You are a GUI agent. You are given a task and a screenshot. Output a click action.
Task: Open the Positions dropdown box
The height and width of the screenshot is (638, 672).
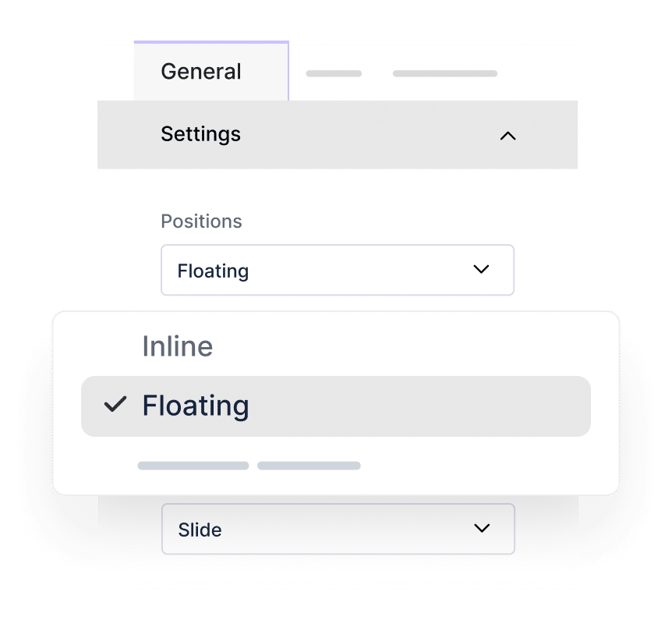pyautogui.click(x=337, y=271)
